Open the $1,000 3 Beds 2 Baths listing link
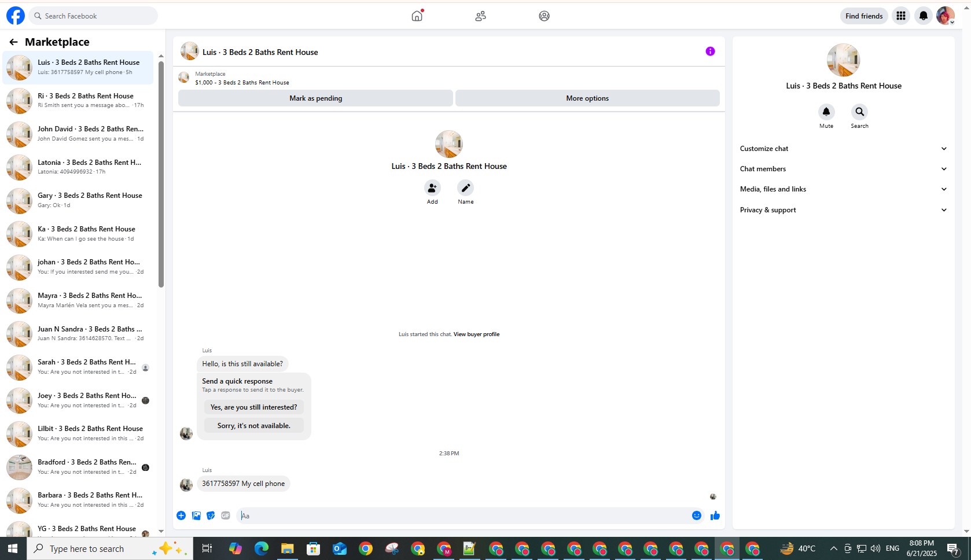The height and width of the screenshot is (560, 971). [242, 82]
